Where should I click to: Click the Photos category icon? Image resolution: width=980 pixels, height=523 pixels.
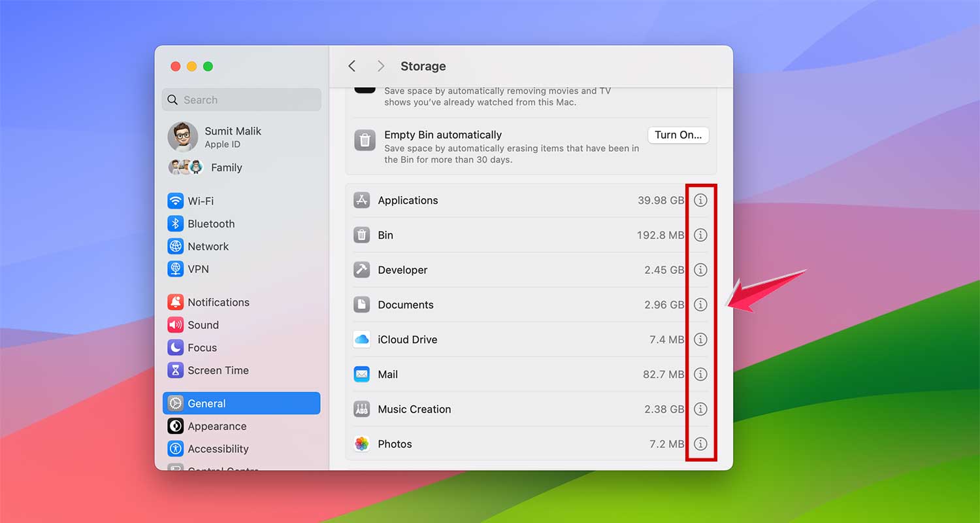coord(362,444)
